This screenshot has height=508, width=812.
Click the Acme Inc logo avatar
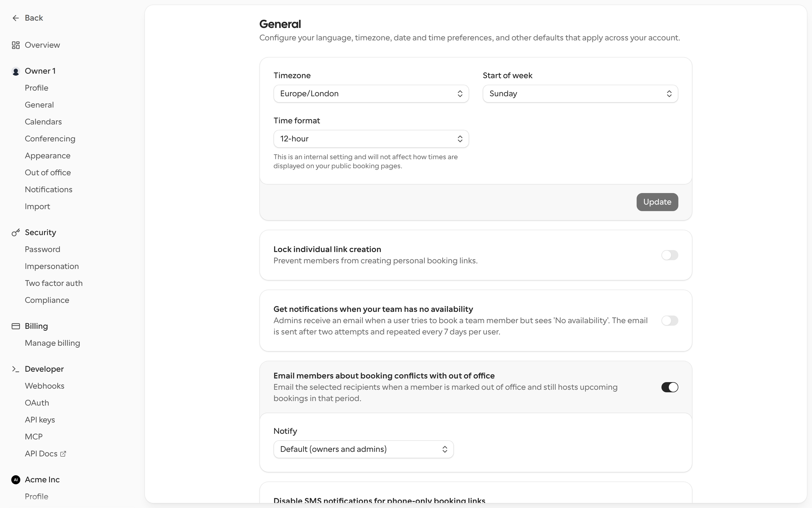click(x=16, y=480)
